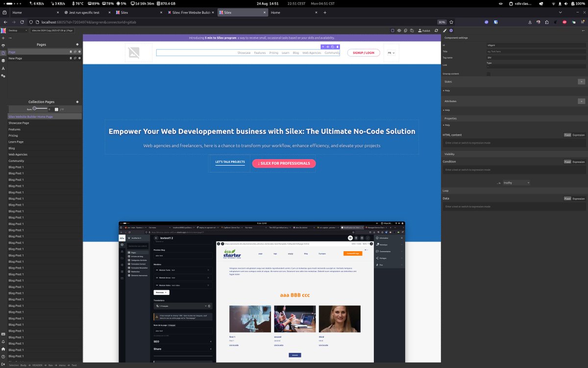Expand Help under States
The height and width of the screenshot is (368, 588).
(446, 90)
